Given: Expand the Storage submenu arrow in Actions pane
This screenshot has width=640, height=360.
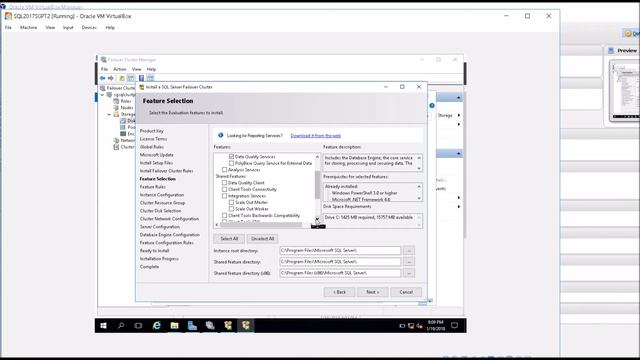Looking at the screenshot, I should click(459, 115).
